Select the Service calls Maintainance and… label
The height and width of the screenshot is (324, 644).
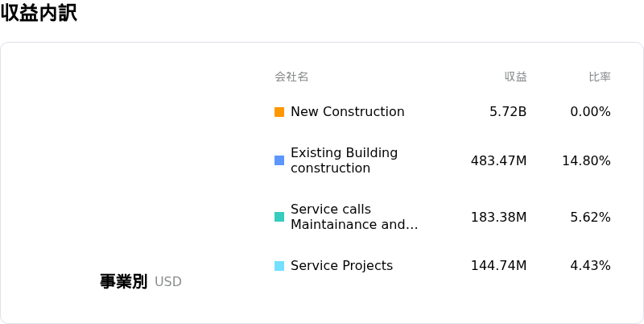click(354, 217)
